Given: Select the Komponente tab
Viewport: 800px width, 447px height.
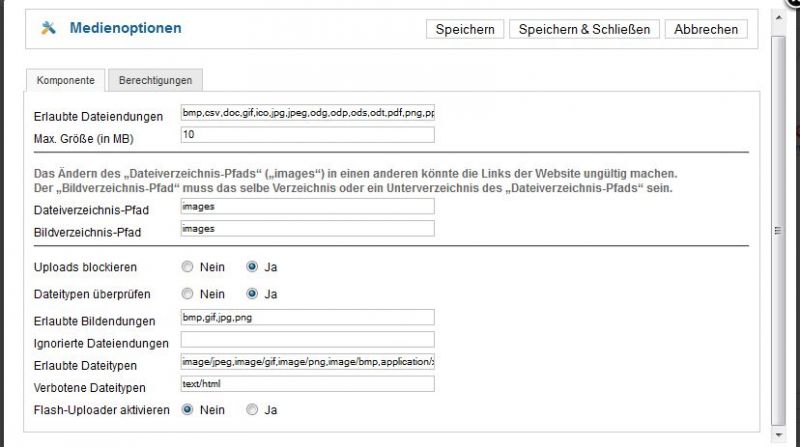Looking at the screenshot, I should point(66,80).
